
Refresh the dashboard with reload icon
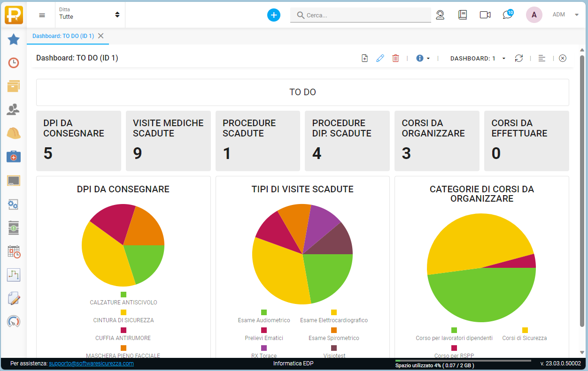[518, 58]
